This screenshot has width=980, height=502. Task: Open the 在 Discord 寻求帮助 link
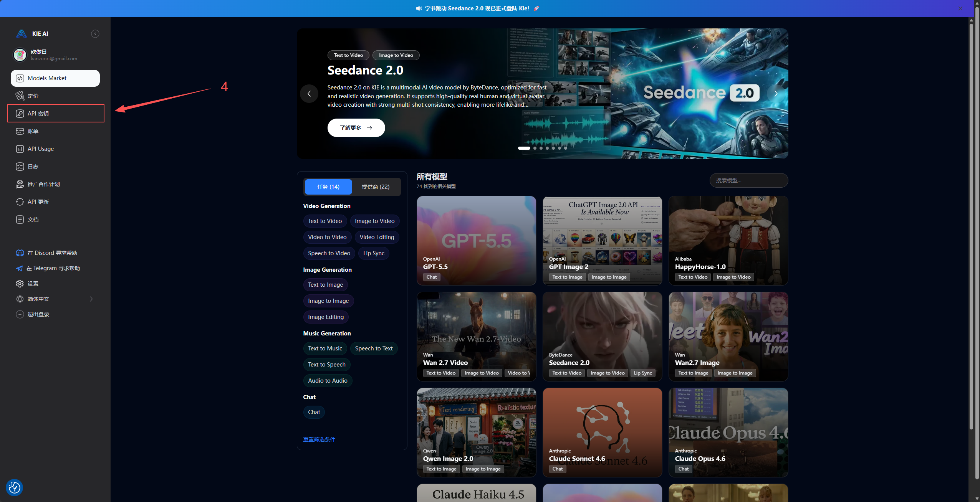tap(52, 253)
